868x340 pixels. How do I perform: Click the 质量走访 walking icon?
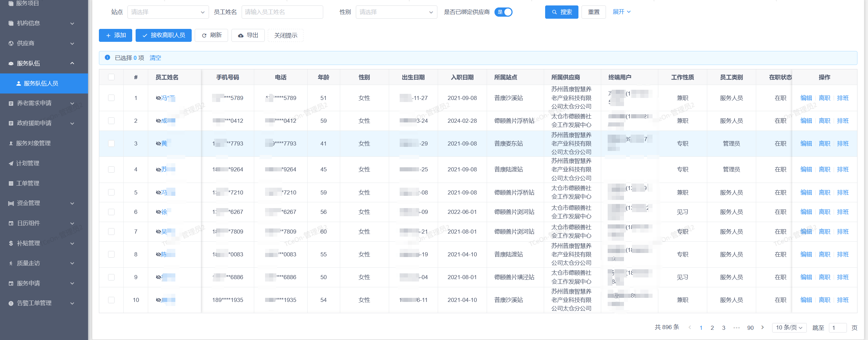(11, 263)
